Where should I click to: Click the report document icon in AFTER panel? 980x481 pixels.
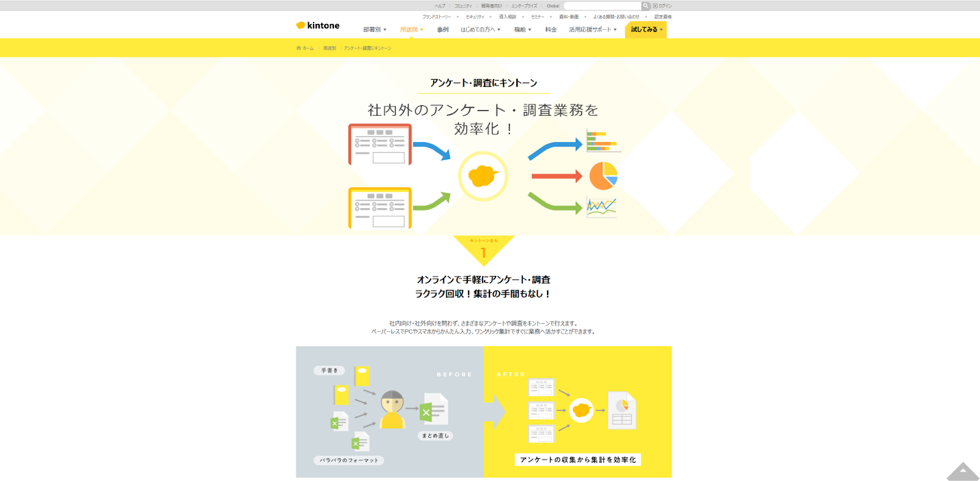pos(622,410)
